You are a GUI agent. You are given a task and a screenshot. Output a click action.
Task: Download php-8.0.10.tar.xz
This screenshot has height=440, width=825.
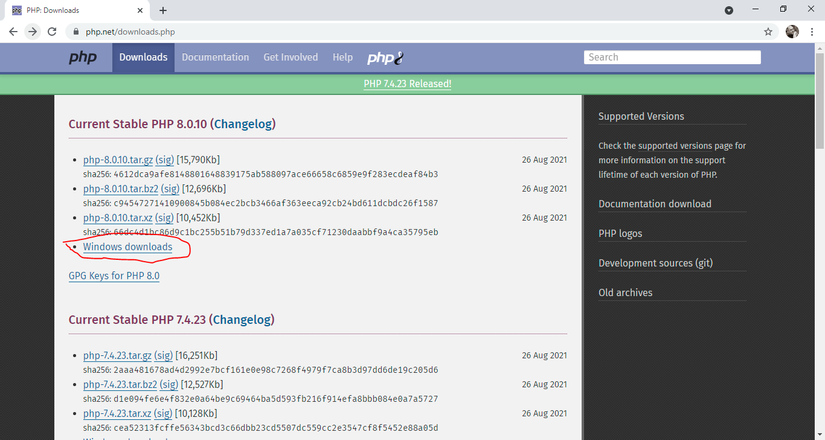tap(118, 217)
